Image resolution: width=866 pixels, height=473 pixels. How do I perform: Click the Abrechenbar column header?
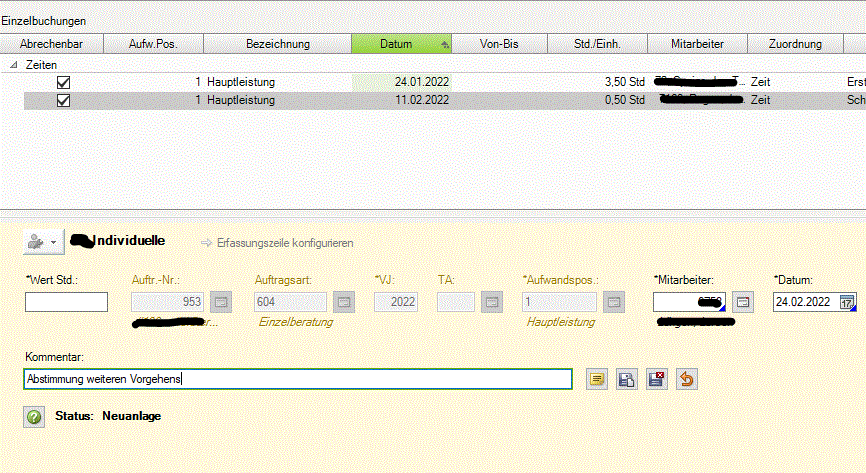(x=51, y=44)
